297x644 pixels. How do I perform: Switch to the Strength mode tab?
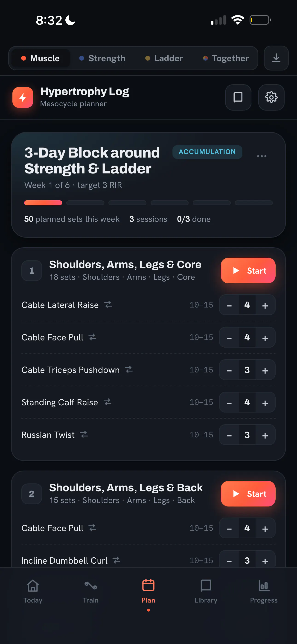point(102,58)
